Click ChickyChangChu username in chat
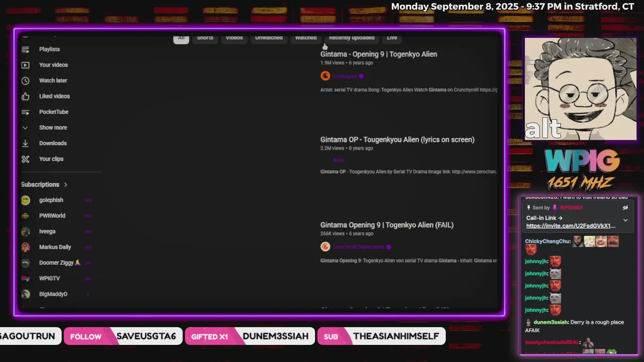The height and width of the screenshot is (362, 644). tap(547, 241)
